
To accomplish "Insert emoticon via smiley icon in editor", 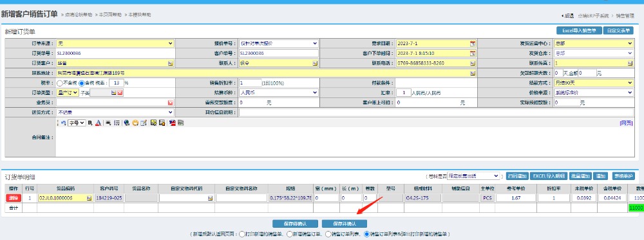I will point(135,123).
